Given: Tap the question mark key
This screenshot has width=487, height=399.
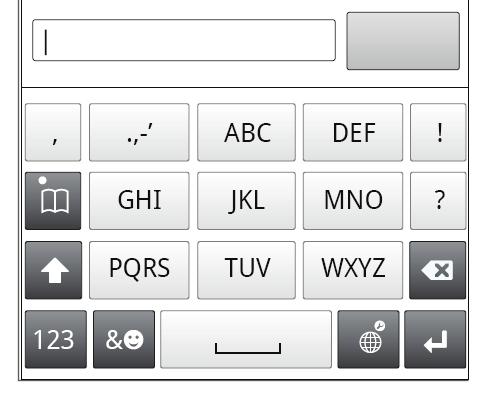Looking at the screenshot, I should pos(438,201).
